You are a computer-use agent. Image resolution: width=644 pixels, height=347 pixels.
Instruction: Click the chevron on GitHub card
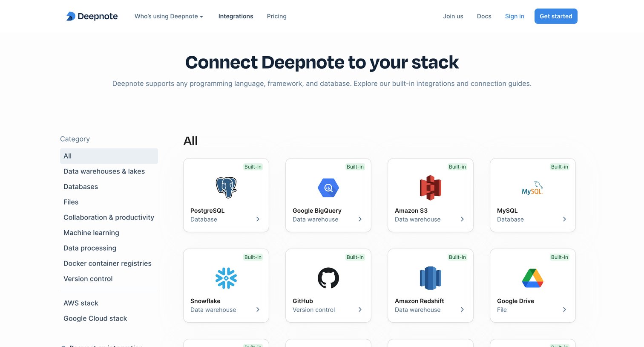[360, 309]
